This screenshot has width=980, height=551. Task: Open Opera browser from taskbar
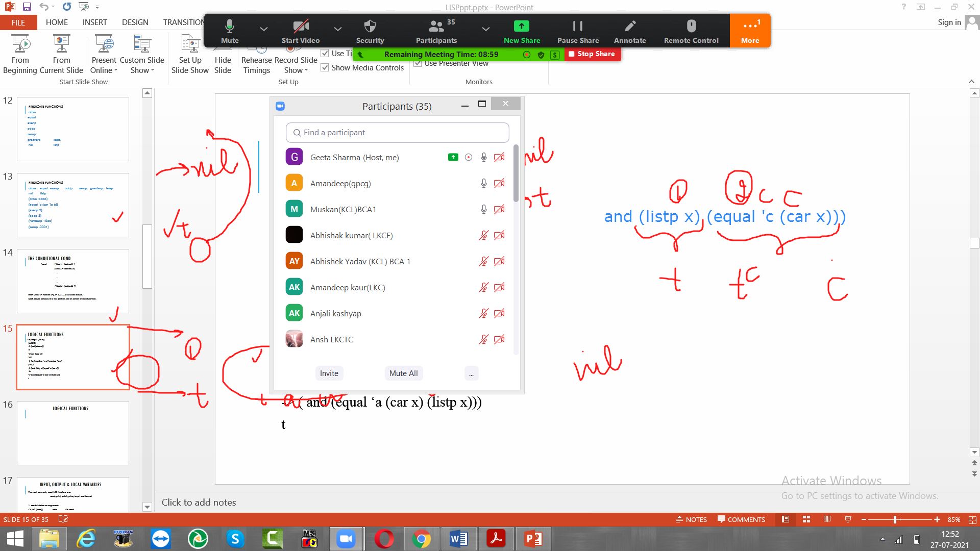pyautogui.click(x=384, y=539)
